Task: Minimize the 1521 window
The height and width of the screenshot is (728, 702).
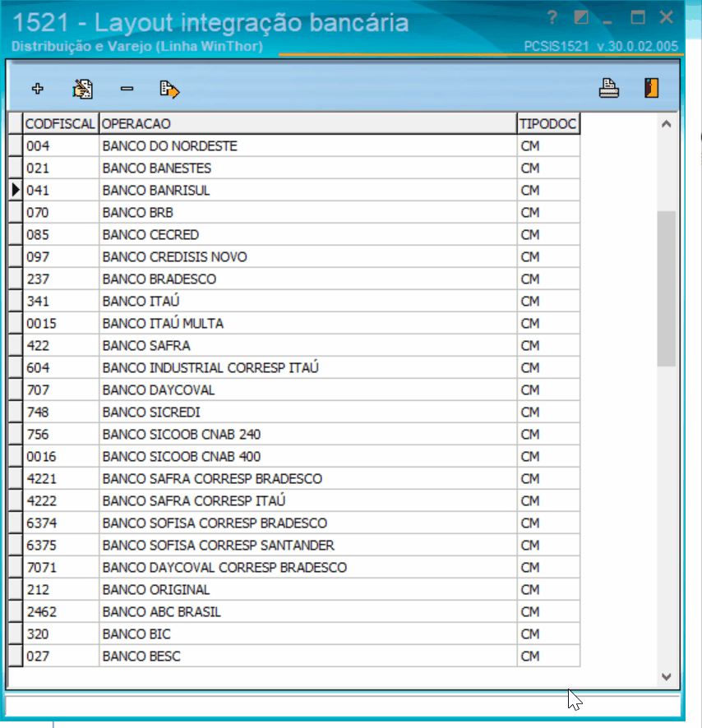Action: [607, 22]
